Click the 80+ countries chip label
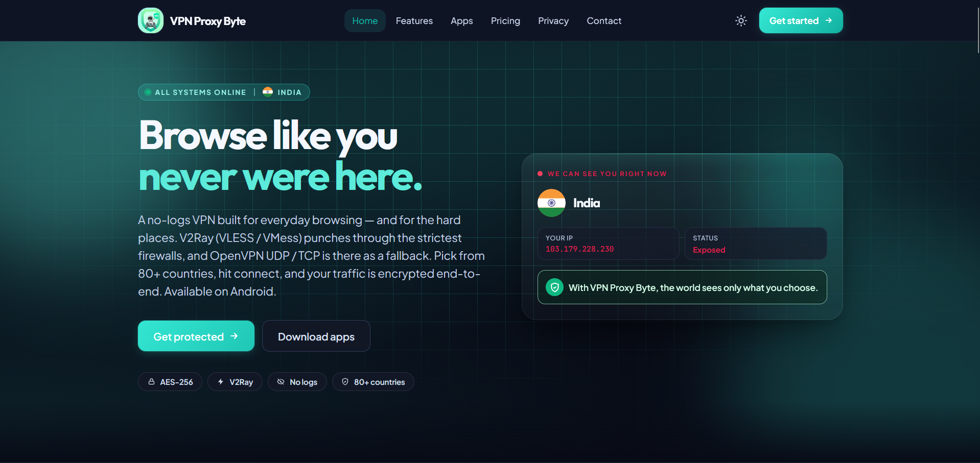The width and height of the screenshot is (980, 463). coord(380,382)
